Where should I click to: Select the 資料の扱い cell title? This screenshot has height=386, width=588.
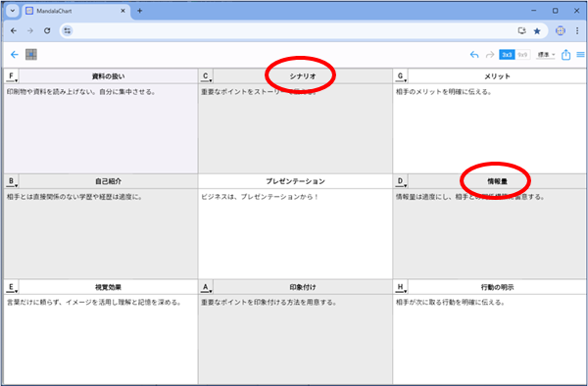[108, 76]
